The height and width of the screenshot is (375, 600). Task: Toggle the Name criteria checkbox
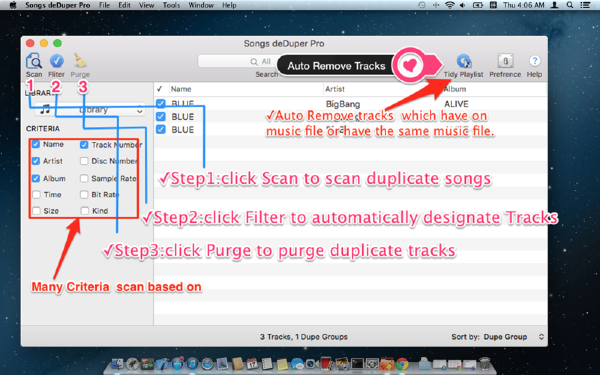pyautogui.click(x=36, y=144)
